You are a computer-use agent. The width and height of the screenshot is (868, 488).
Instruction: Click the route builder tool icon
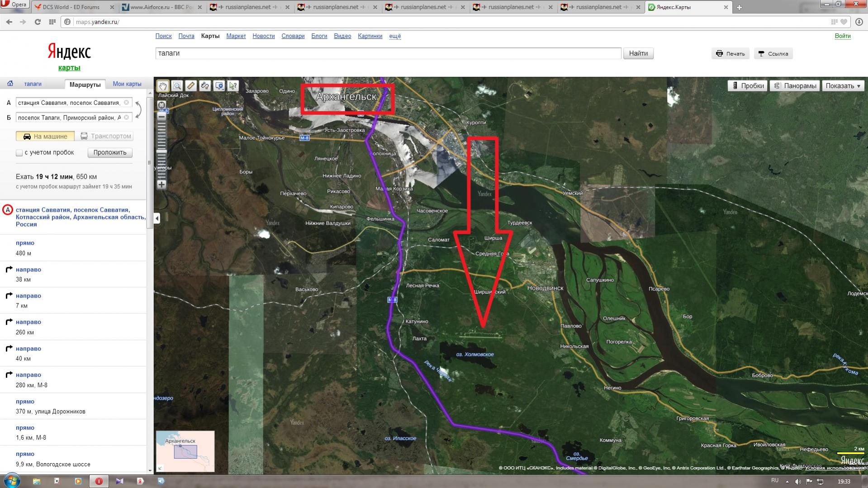pos(205,86)
